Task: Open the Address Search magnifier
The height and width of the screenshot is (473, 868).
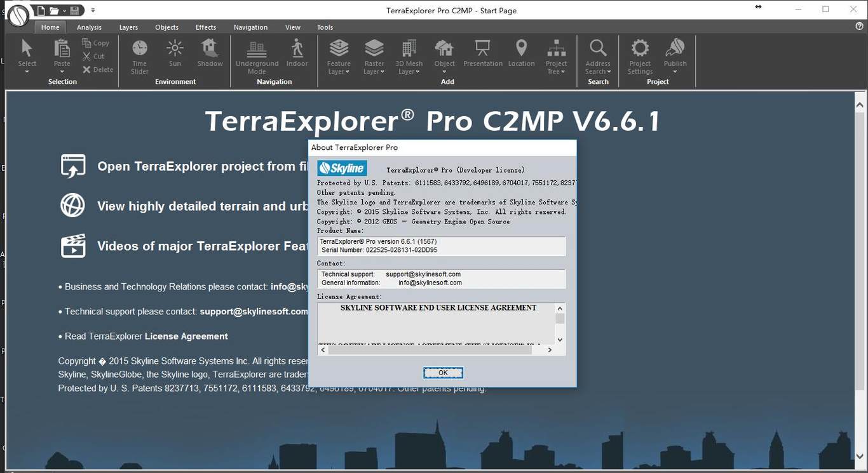Action: [x=598, y=52]
